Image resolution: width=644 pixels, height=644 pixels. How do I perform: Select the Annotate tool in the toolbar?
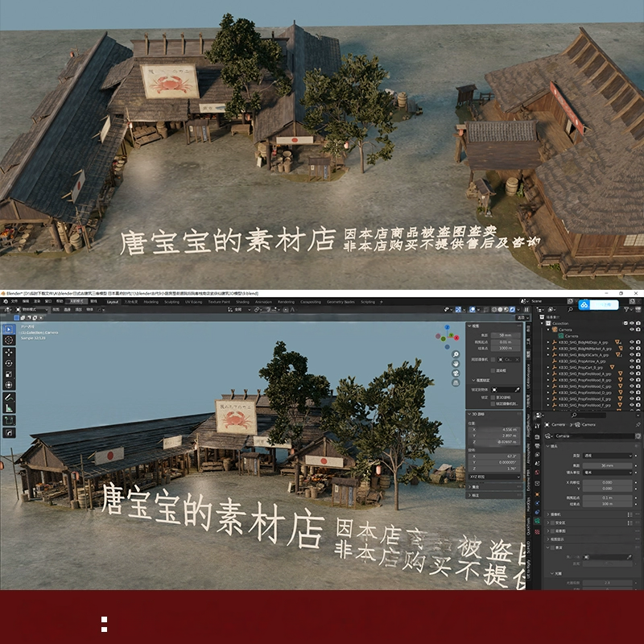coord(8,398)
